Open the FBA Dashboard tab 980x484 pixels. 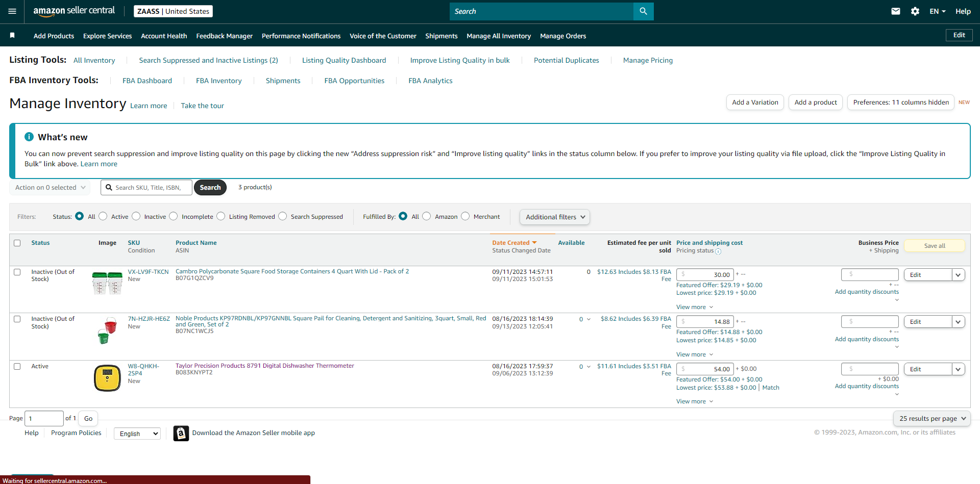point(147,81)
